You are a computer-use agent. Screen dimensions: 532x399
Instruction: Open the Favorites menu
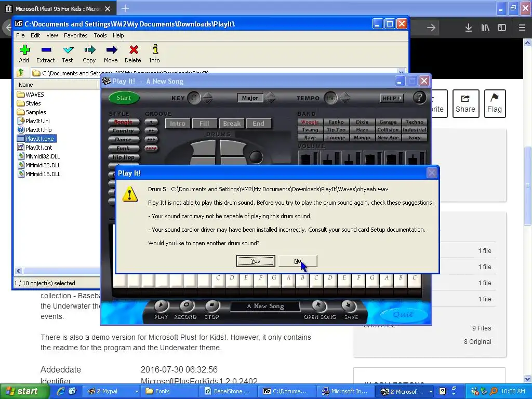point(76,35)
